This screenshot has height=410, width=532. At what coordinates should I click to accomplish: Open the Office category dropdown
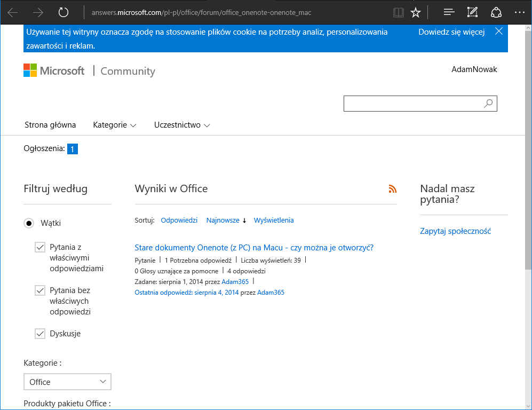pos(68,382)
